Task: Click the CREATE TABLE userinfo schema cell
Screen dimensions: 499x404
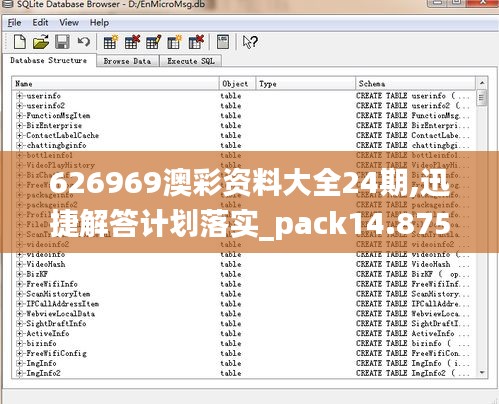Action: tap(413, 96)
